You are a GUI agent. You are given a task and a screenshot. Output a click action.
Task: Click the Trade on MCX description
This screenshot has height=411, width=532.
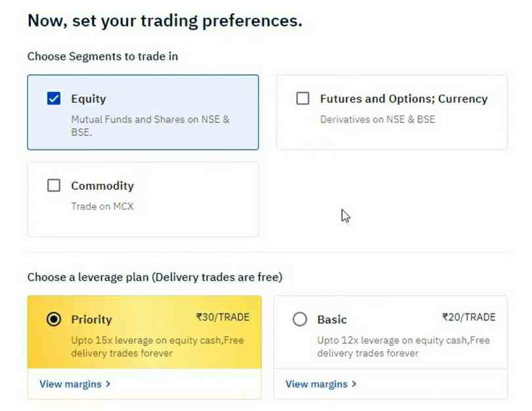pyautogui.click(x=102, y=206)
